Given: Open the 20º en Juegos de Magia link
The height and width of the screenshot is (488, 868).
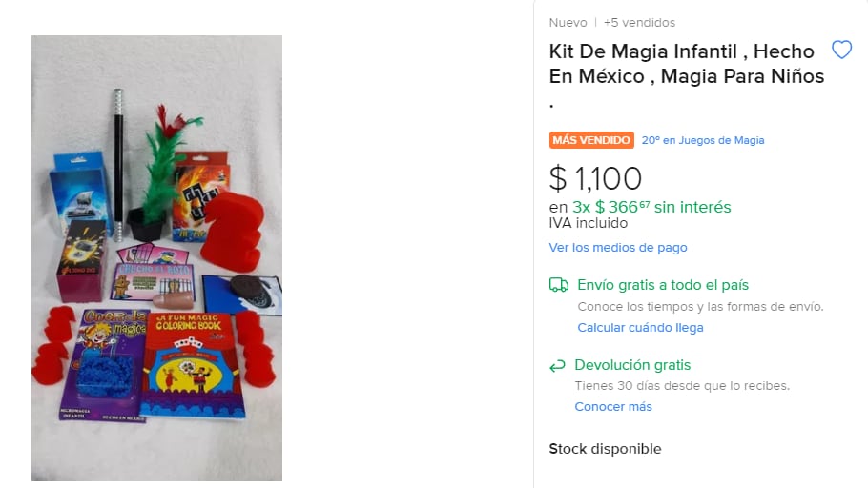Looking at the screenshot, I should [x=702, y=140].
